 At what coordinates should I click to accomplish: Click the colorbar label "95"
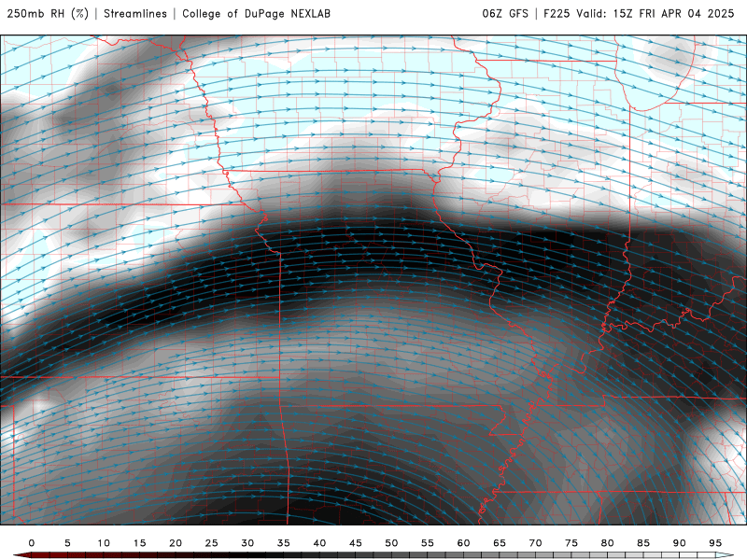click(x=715, y=543)
